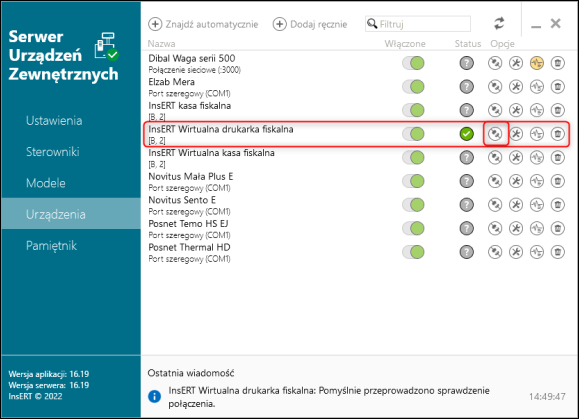Click the Nazwa column header

pyautogui.click(x=161, y=44)
